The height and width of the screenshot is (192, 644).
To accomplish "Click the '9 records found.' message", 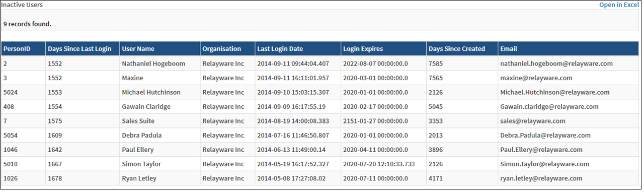I will tap(27, 24).
